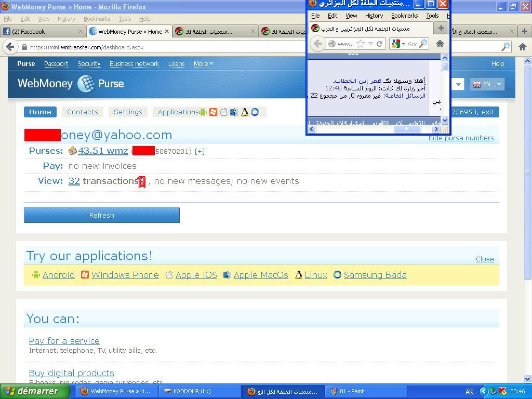Viewport: 532px width, 399px height.
Task: Click the purse wallet icon beside 43.51 wmz
Action: [x=72, y=151]
